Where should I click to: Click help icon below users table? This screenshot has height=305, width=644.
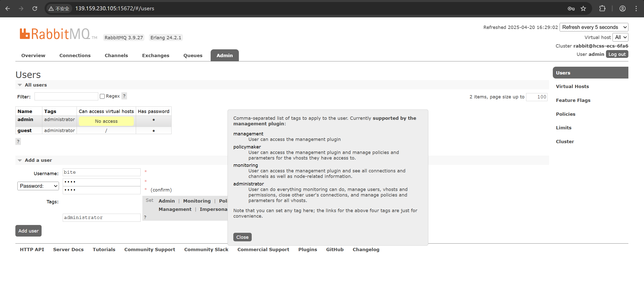[x=18, y=141]
